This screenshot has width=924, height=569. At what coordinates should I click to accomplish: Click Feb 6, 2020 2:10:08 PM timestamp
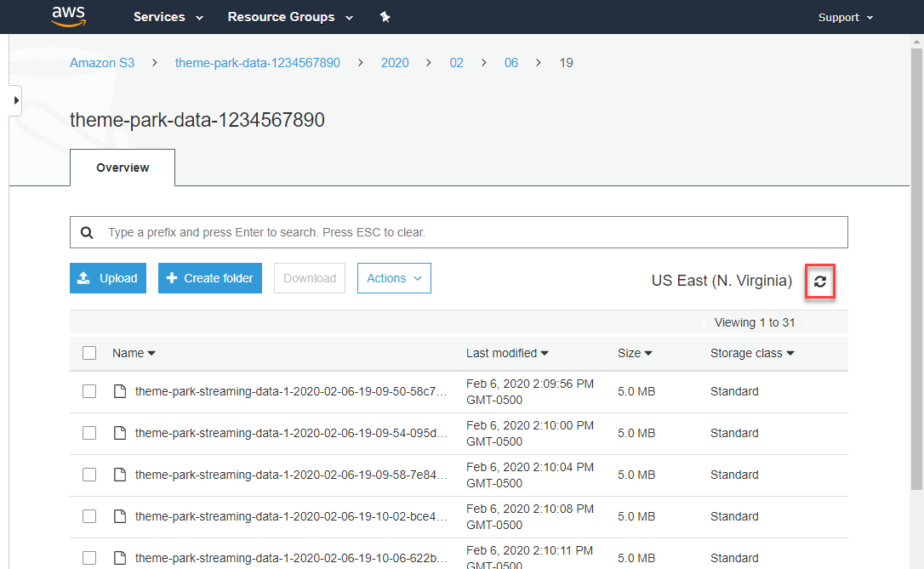pyautogui.click(x=530, y=516)
